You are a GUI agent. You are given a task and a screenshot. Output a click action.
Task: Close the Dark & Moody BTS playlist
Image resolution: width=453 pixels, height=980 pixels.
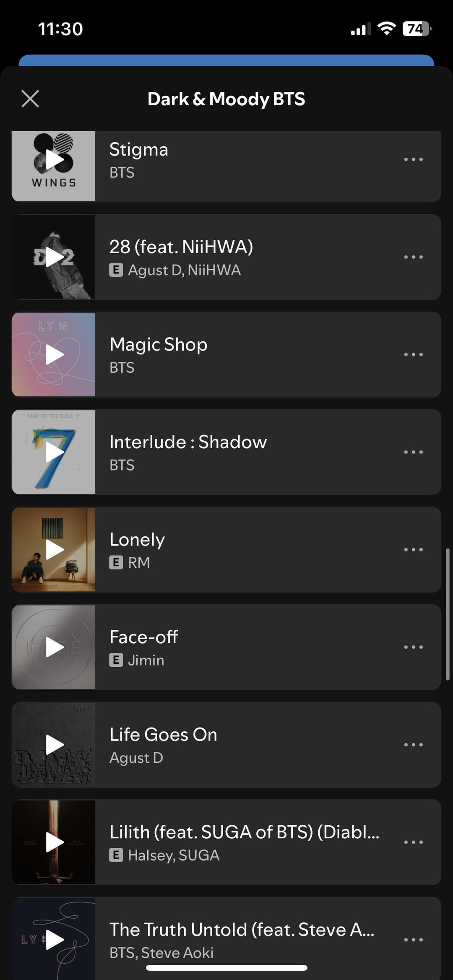point(30,99)
